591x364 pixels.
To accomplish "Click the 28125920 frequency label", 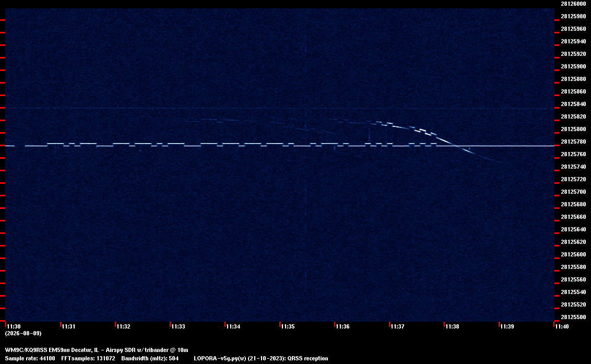I will (573, 54).
